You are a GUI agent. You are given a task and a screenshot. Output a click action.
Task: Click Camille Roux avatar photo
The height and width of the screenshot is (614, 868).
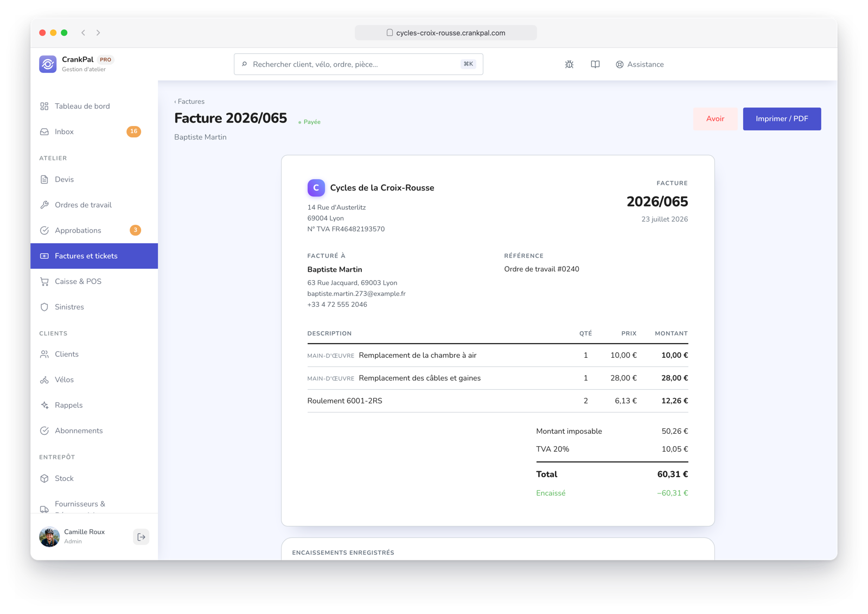pyautogui.click(x=49, y=537)
